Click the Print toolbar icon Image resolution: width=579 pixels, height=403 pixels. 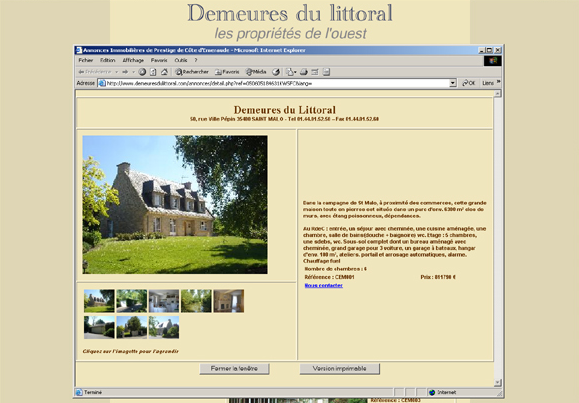coord(304,72)
